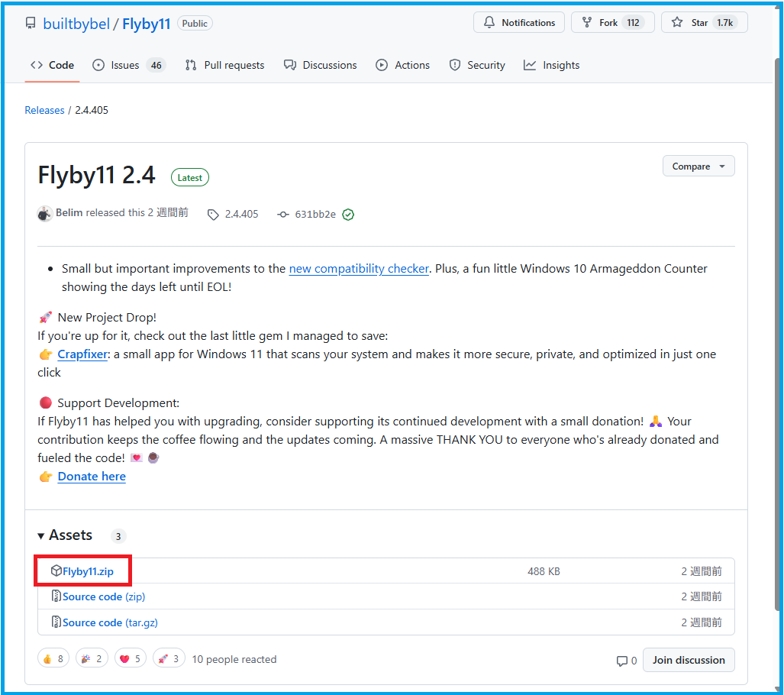Open the Compare dropdown
The height and width of the screenshot is (695, 784).
(x=698, y=166)
